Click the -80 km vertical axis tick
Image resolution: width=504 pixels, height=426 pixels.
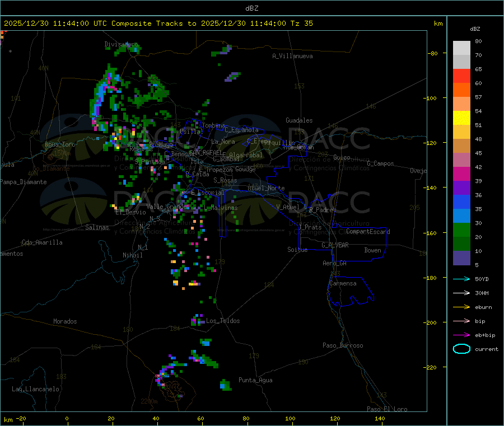coord(433,53)
